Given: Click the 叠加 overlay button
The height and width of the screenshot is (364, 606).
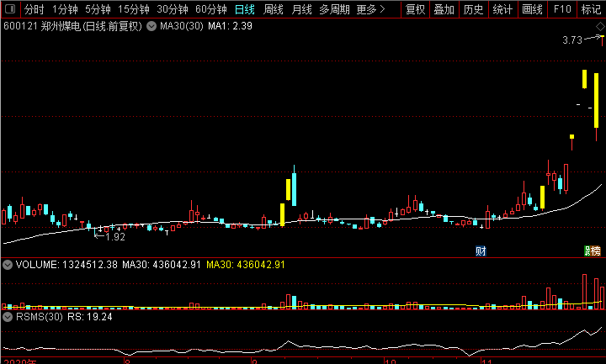Looking at the screenshot, I should 444,9.
